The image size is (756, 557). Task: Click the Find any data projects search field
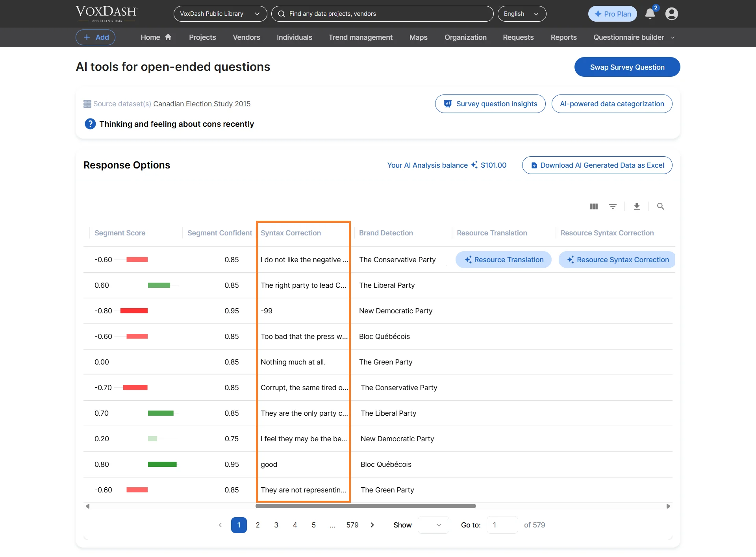382,14
